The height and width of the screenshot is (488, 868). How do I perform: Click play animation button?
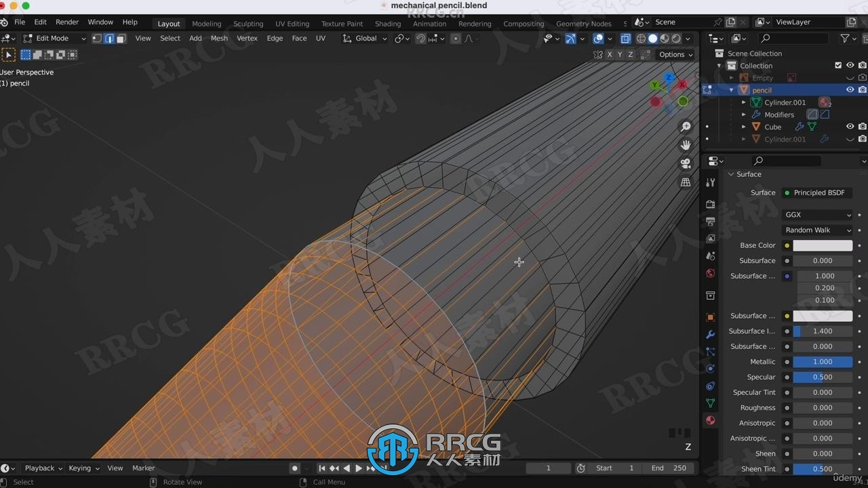(359, 468)
